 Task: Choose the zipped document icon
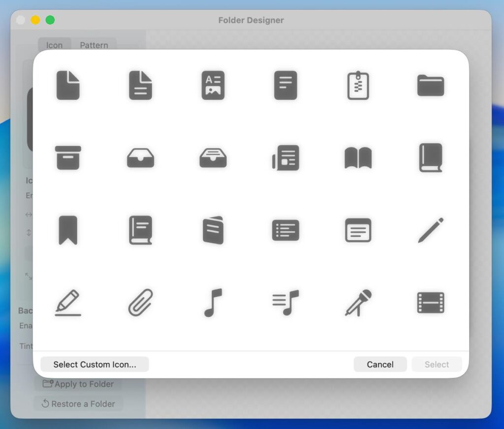pos(358,86)
